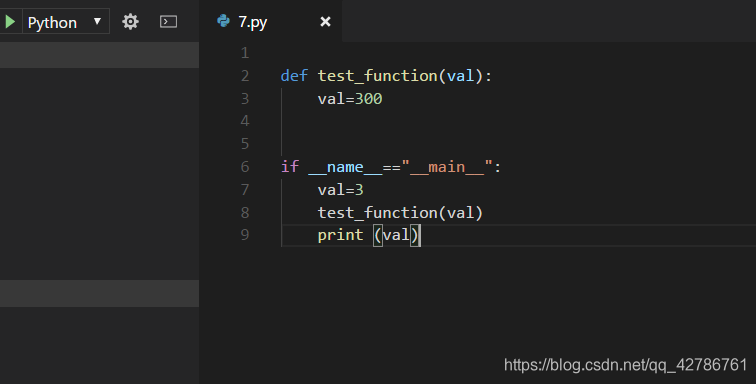Click line number 6 in the gutter
756x384 pixels.
[x=245, y=167]
